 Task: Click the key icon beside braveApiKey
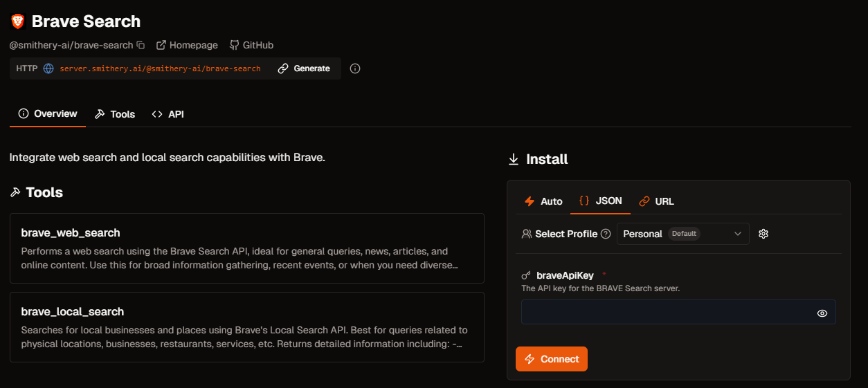[526, 275]
